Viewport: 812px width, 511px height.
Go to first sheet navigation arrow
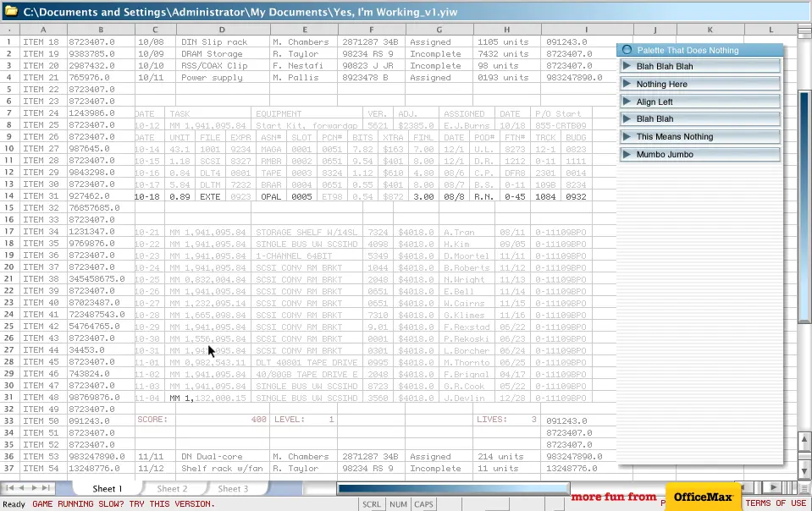pos(10,487)
